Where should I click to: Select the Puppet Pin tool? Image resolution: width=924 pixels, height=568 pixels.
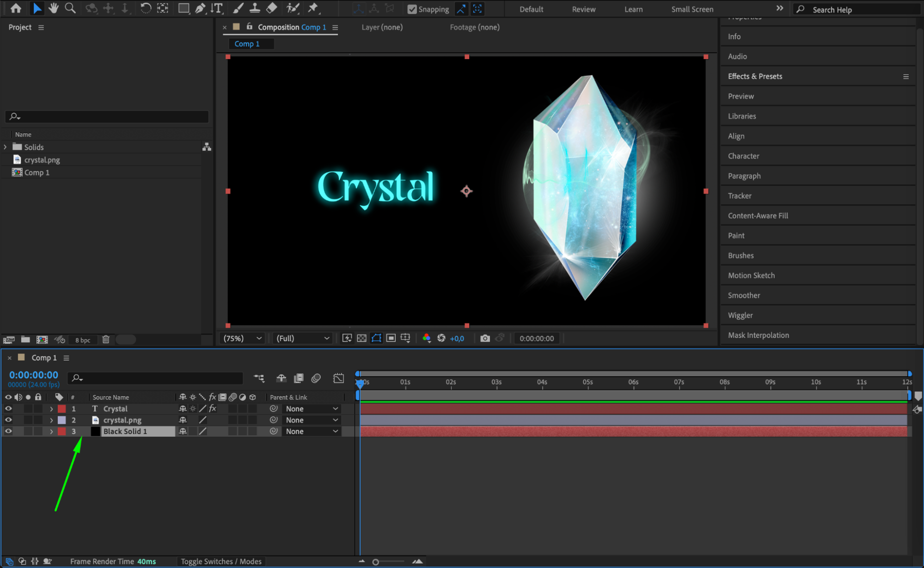point(313,8)
